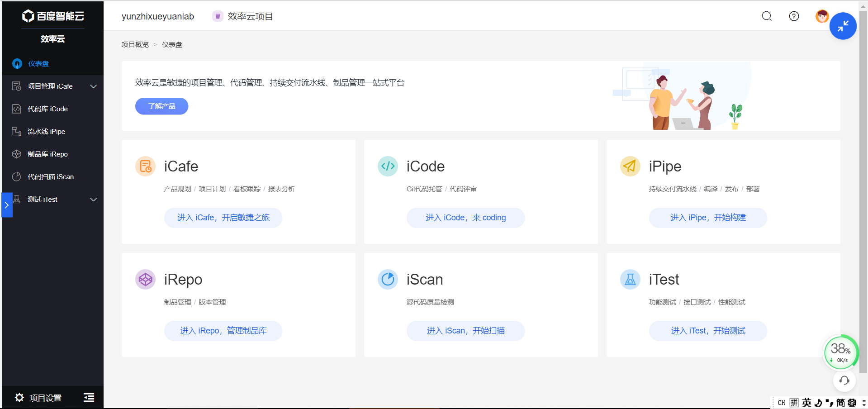The width and height of the screenshot is (868, 409).
Task: Click the iCafe card title
Action: point(181,166)
